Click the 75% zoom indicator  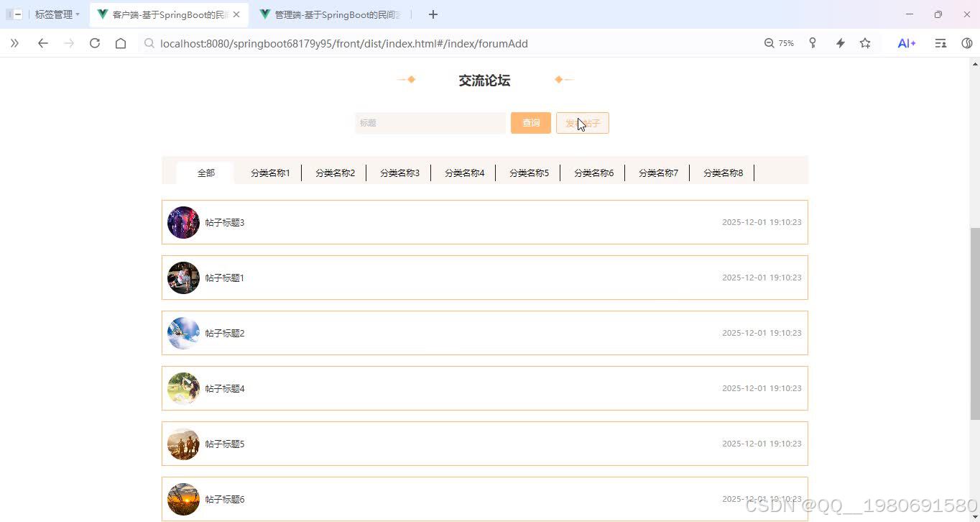click(779, 43)
